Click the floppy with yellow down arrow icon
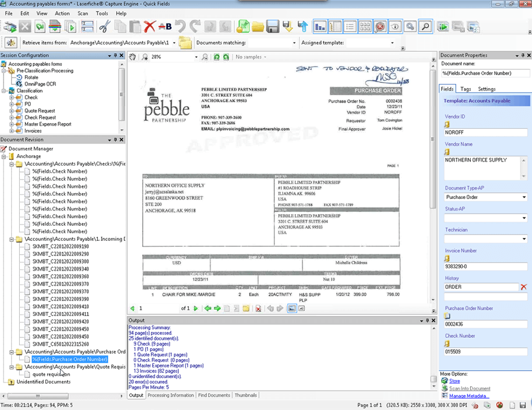Screen dimensions: 532x410 pos(288,26)
